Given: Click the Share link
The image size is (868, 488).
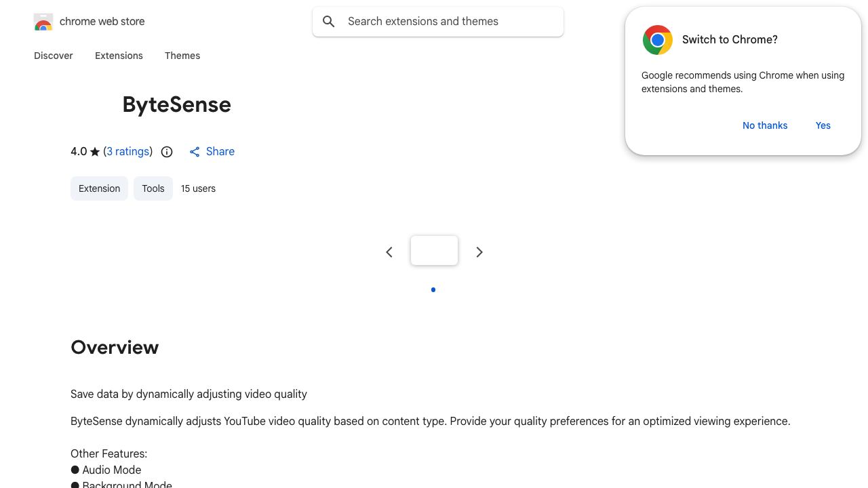Looking at the screenshot, I should [212, 152].
